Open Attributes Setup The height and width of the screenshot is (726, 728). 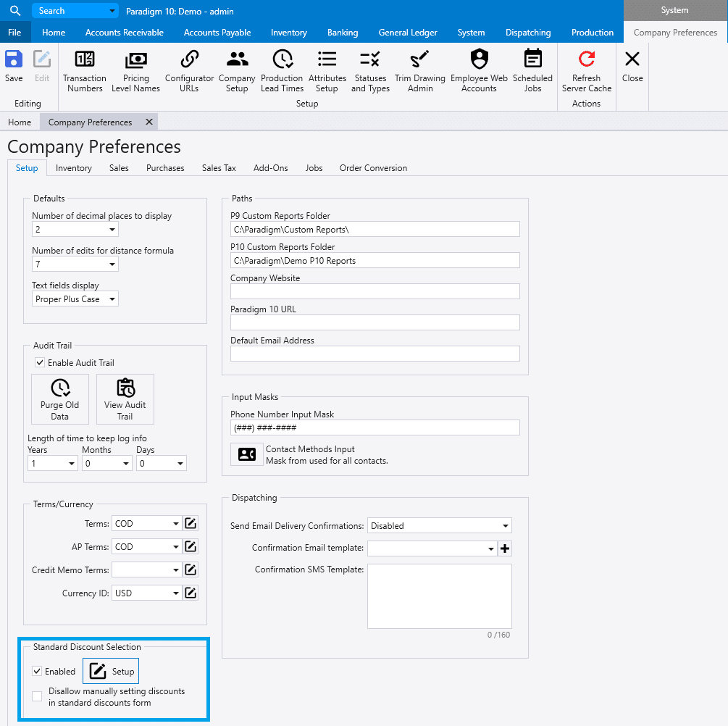click(x=327, y=70)
